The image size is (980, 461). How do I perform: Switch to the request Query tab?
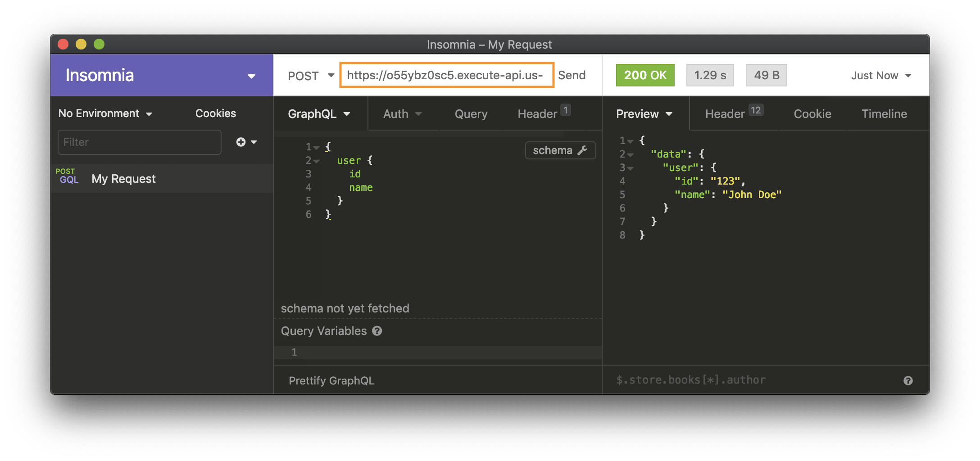[471, 114]
